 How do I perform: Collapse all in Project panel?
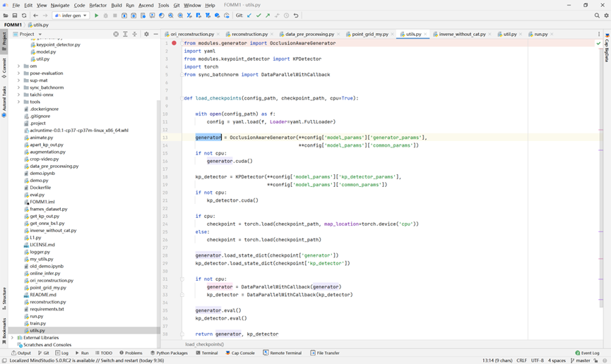(135, 34)
